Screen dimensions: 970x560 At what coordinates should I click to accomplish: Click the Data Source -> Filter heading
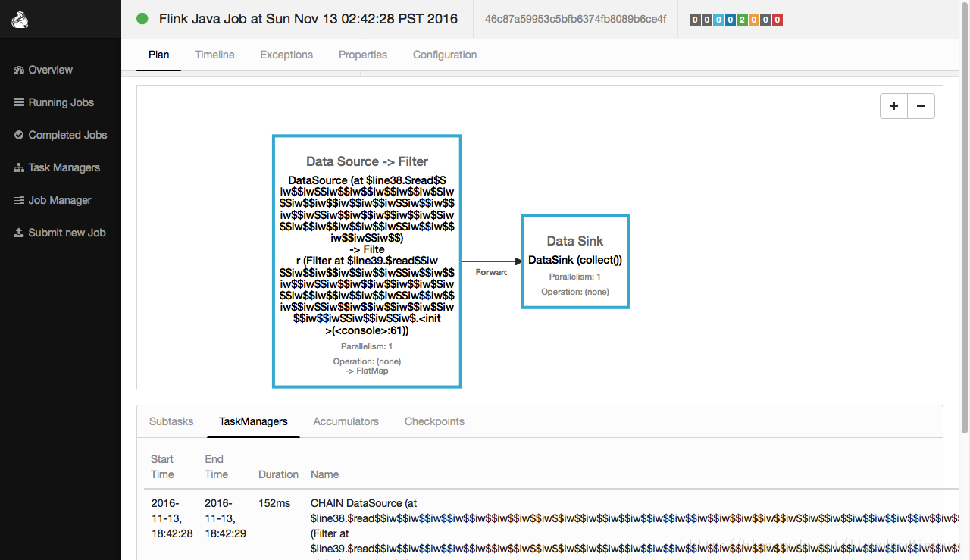(x=367, y=161)
